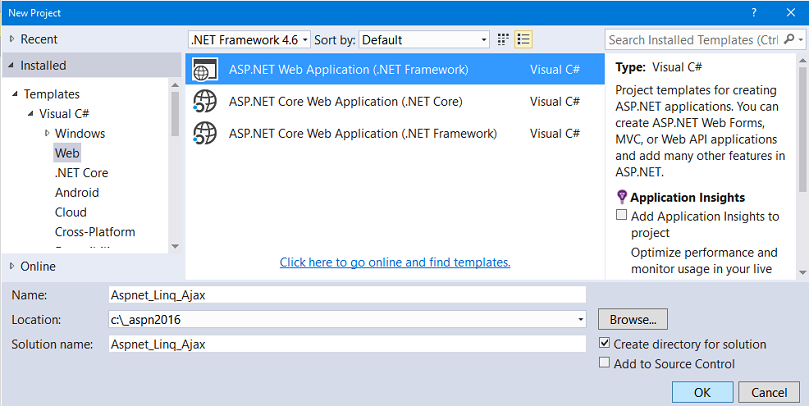Open the Location path dropdown arrow
Screen dimensions: 809x406
580,320
